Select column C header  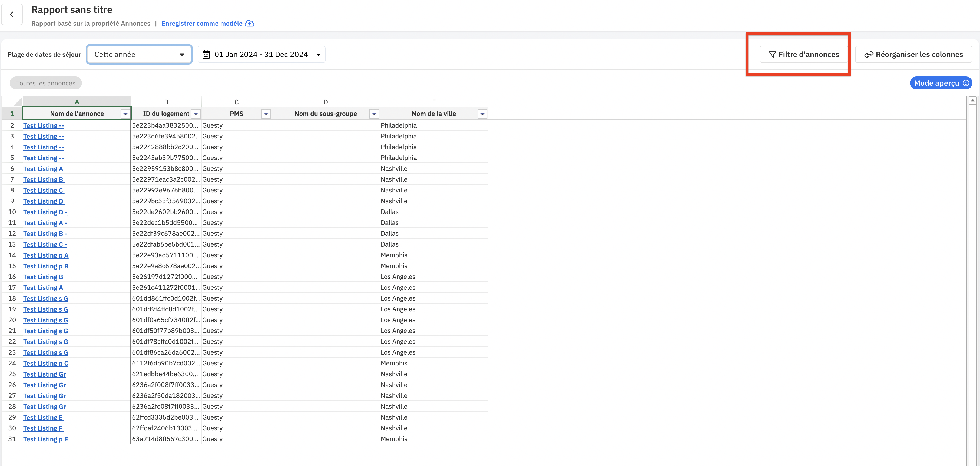237,102
